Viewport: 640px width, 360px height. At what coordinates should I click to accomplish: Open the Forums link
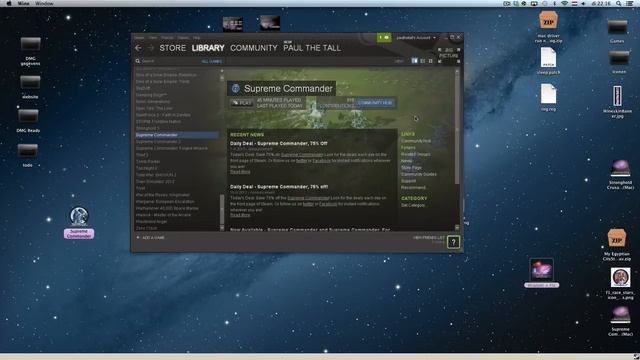408,148
